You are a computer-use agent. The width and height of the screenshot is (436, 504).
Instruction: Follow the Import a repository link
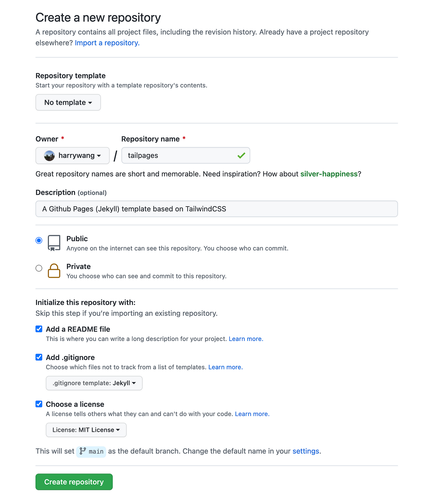coord(107,43)
